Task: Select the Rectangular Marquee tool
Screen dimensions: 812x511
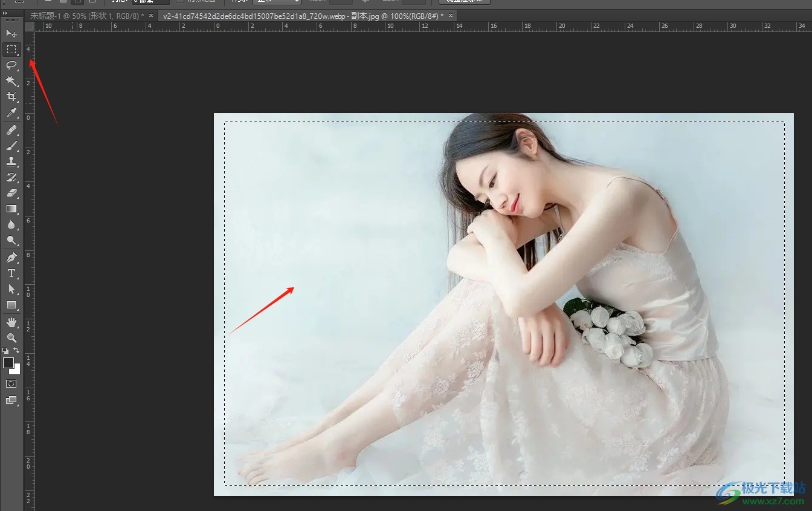Action: coord(11,49)
